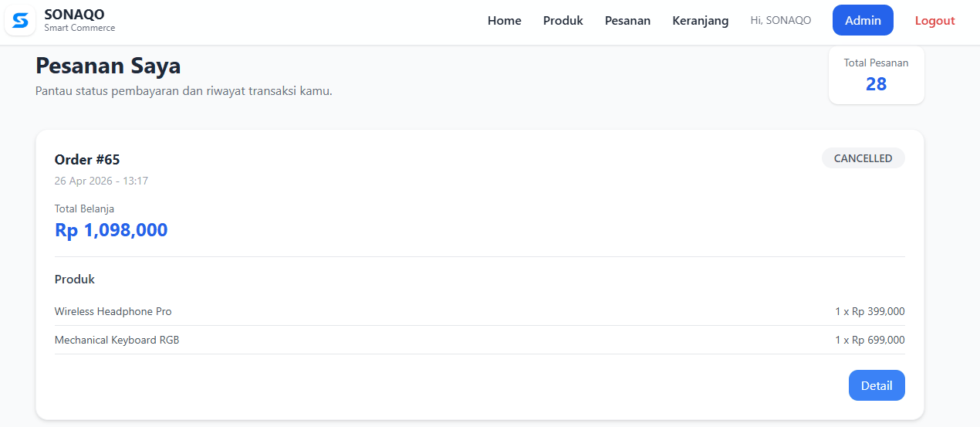The image size is (980, 427).
Task: Click the Total Pesanan count 28
Action: coord(877,84)
